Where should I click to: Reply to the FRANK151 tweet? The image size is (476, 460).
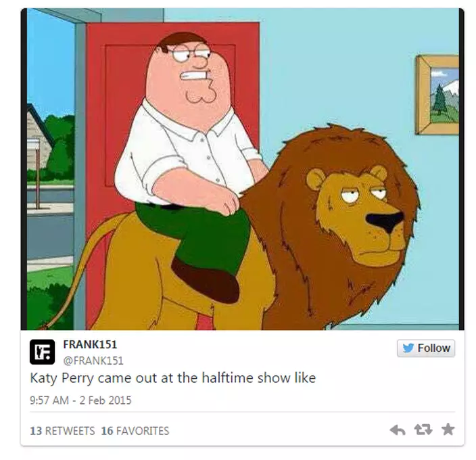pos(398,430)
